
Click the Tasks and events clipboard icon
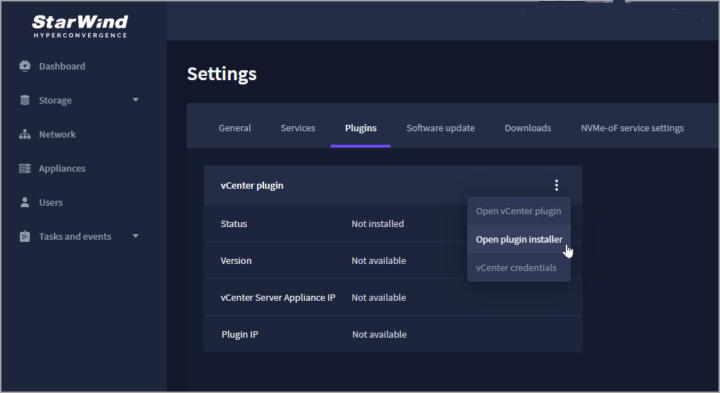pos(25,236)
